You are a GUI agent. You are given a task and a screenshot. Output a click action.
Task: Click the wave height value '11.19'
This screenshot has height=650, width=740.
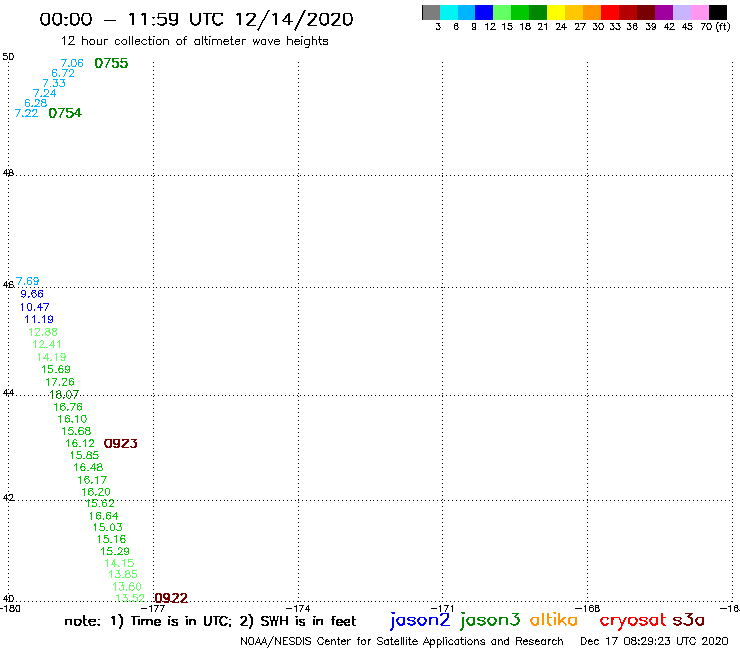tap(39, 319)
